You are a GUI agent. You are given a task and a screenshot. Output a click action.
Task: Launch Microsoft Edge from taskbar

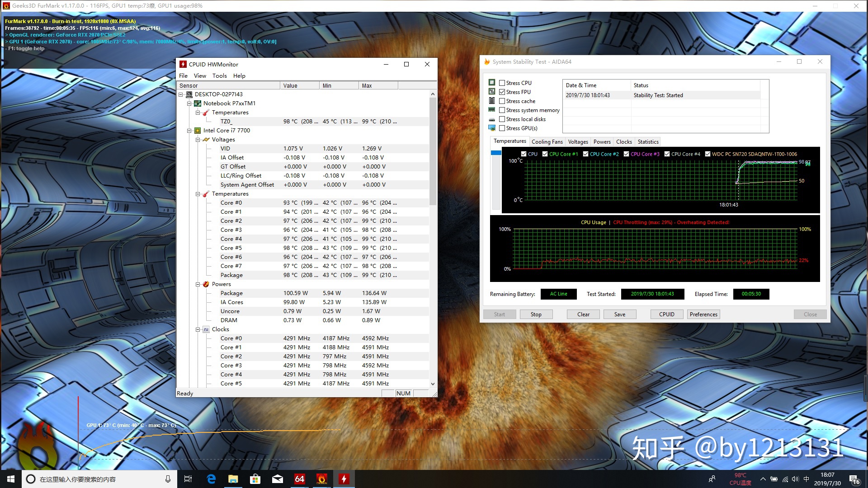pos(211,479)
